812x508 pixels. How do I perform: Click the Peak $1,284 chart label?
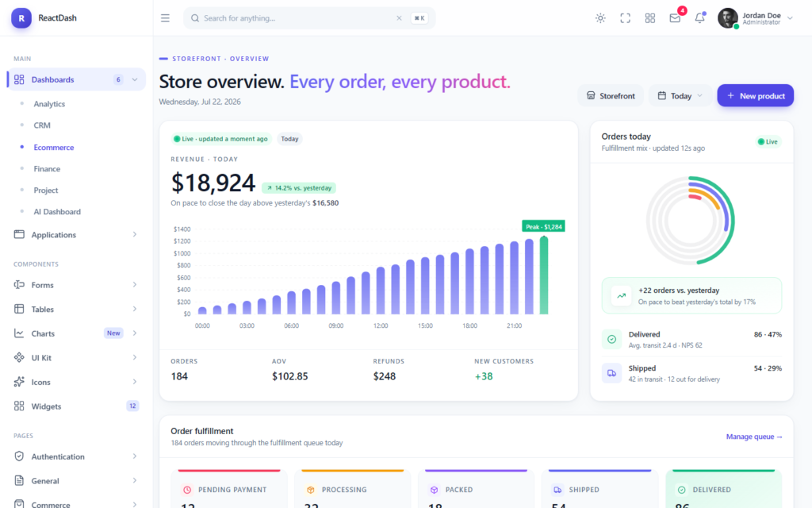543,226
